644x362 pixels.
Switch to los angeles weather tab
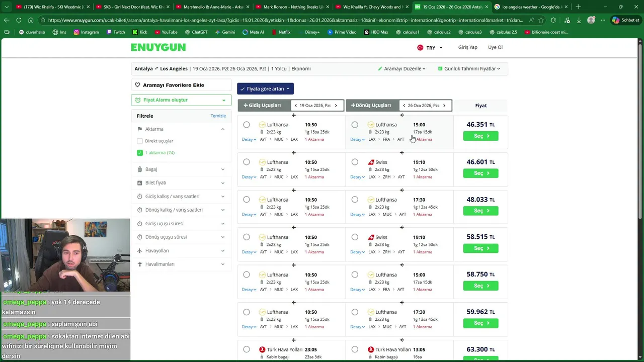tap(531, 7)
